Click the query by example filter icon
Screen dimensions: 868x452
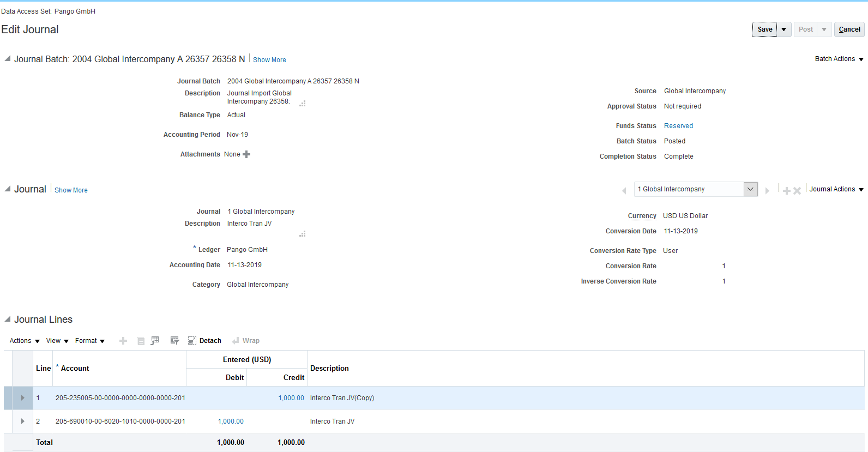click(x=174, y=341)
